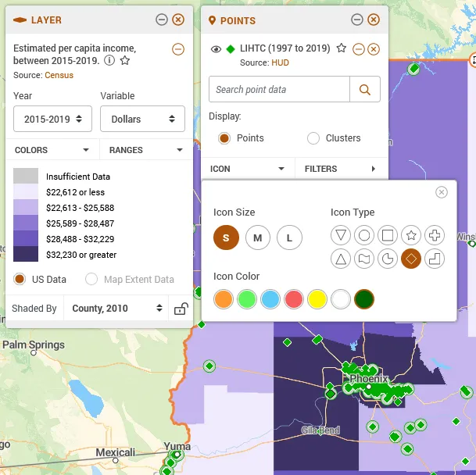
Task: Choose the yellow icon color swatch
Action: [x=317, y=299]
